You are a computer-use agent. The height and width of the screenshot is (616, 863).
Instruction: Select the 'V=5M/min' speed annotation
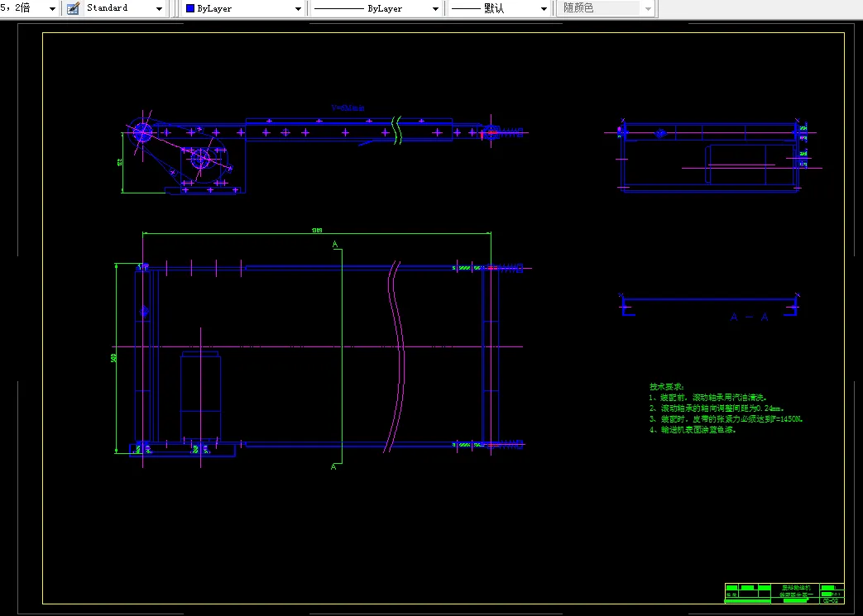[x=348, y=107]
